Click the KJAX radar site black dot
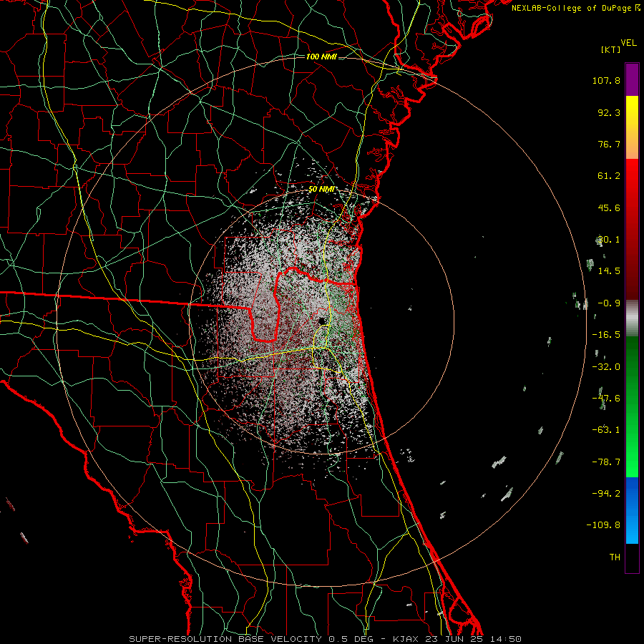The height and width of the screenshot is (644, 644). click(x=322, y=321)
